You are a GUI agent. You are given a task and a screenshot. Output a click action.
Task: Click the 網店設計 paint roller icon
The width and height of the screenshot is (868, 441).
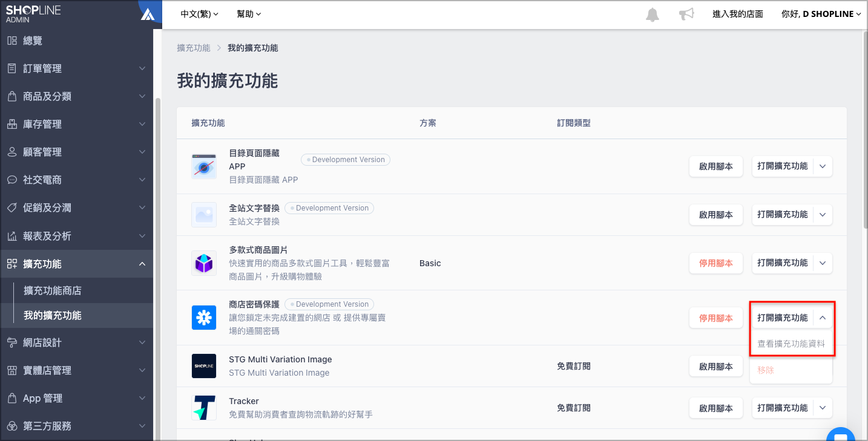(12, 342)
